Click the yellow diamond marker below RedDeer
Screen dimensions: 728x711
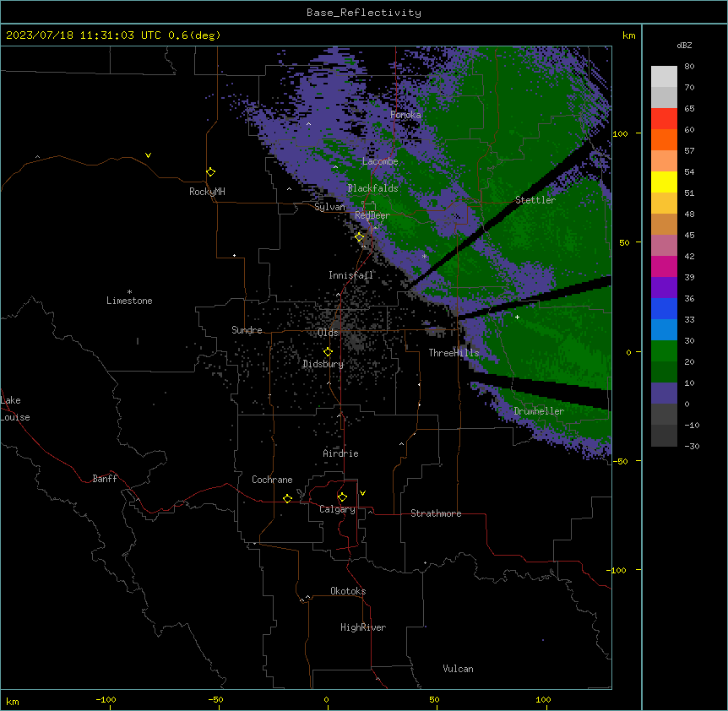coord(359,237)
